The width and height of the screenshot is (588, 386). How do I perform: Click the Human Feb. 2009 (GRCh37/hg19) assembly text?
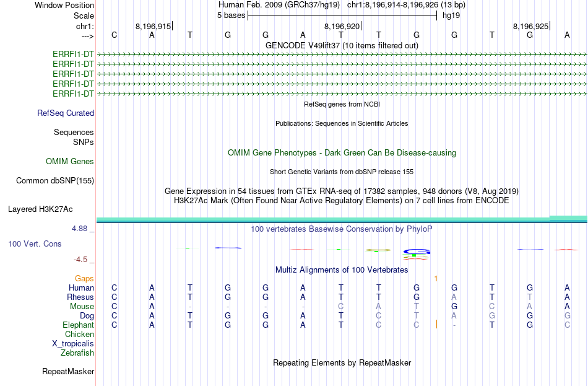click(x=279, y=5)
